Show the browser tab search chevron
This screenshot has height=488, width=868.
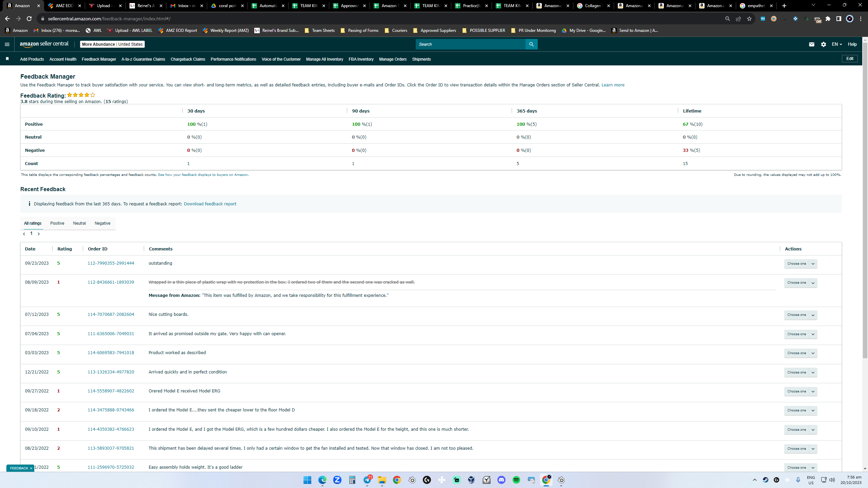(x=813, y=5)
